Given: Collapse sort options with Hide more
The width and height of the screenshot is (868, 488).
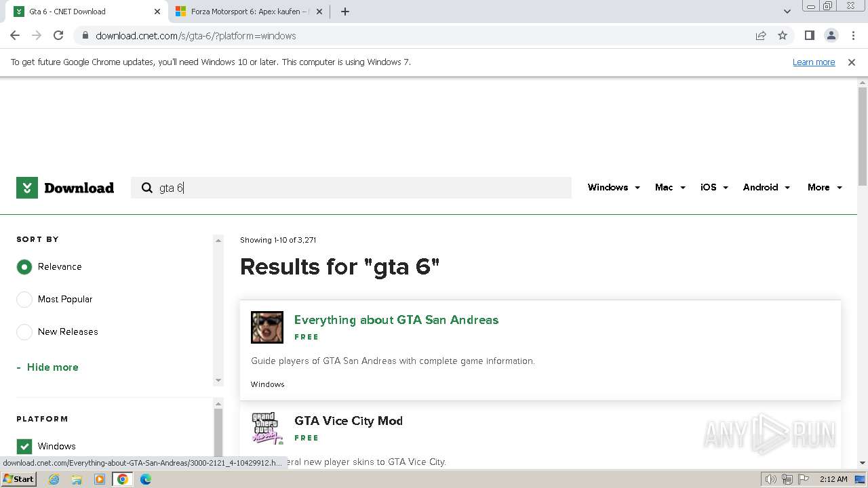Looking at the screenshot, I should pyautogui.click(x=47, y=367).
